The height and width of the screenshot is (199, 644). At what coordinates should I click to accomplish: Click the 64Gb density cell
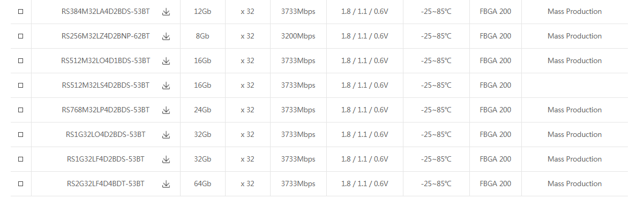tap(203, 183)
